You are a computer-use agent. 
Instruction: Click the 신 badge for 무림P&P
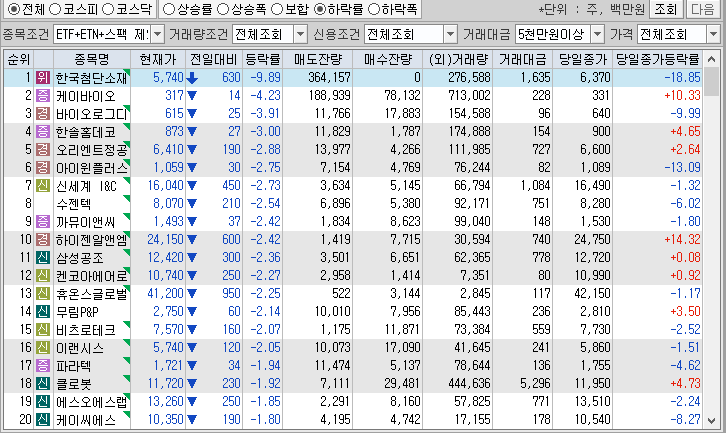pos(43,312)
